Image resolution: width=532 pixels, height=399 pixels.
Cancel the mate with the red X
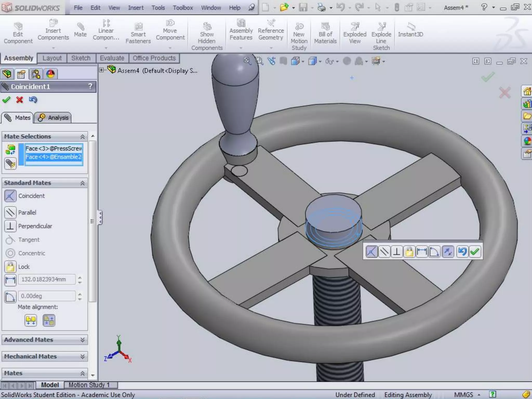point(19,100)
